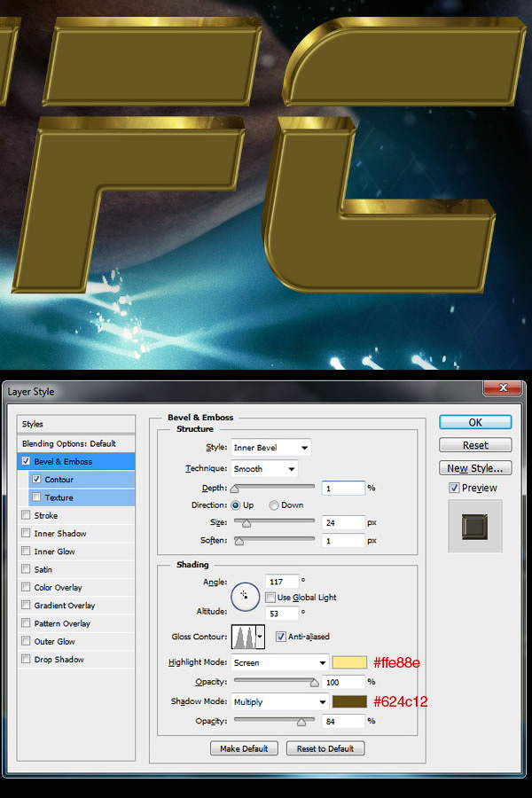Image resolution: width=532 pixels, height=798 pixels.
Task: Select the Inner Shadow effect label
Action: click(x=60, y=534)
